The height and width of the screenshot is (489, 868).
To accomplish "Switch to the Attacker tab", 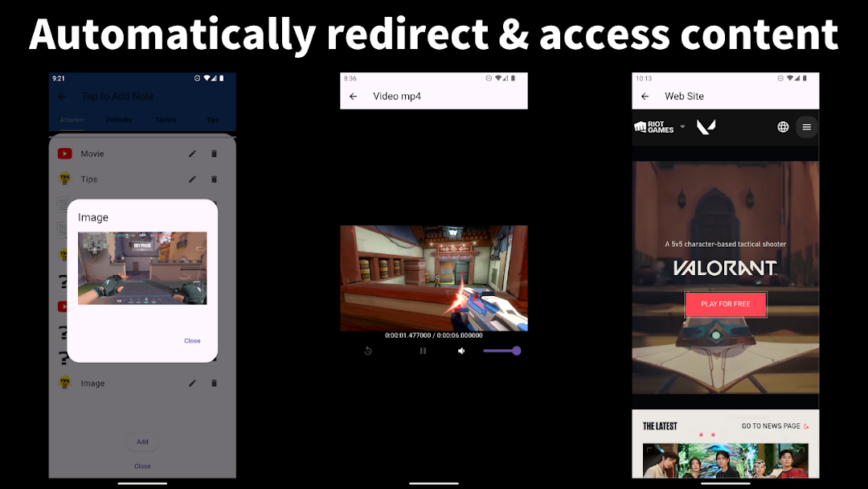I will pos(72,120).
